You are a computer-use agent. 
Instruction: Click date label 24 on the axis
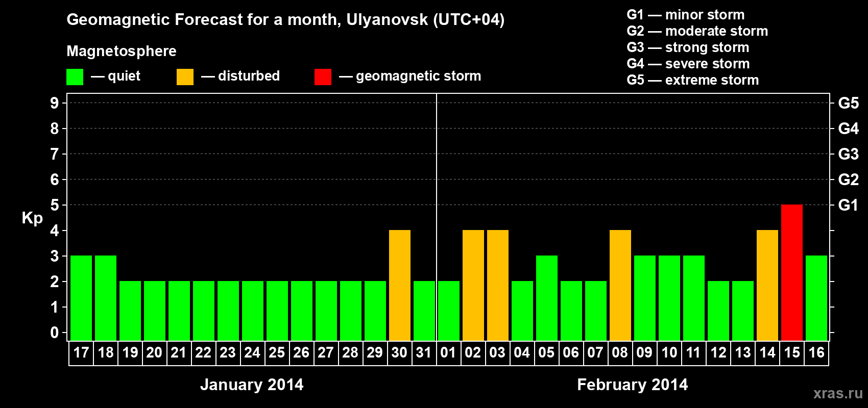[x=252, y=353]
